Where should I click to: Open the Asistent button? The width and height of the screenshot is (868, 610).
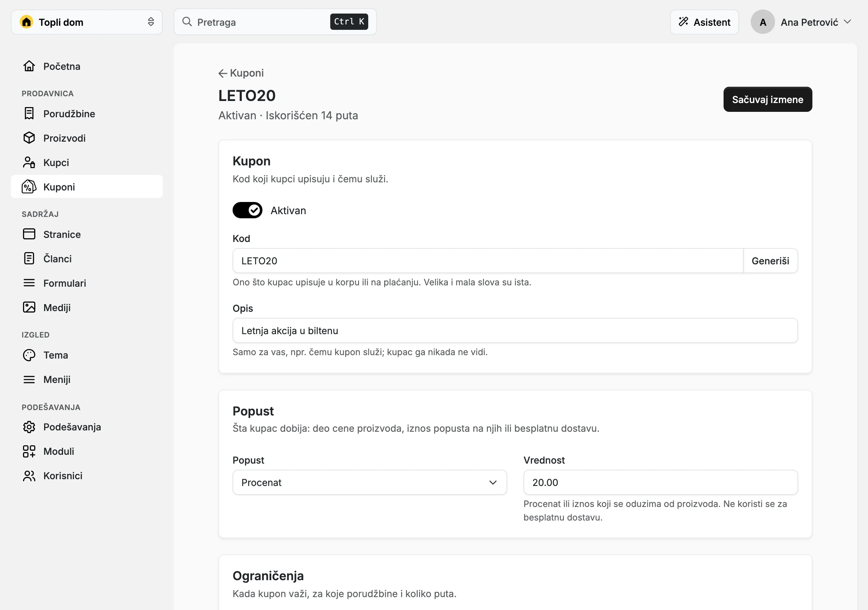[x=704, y=22]
